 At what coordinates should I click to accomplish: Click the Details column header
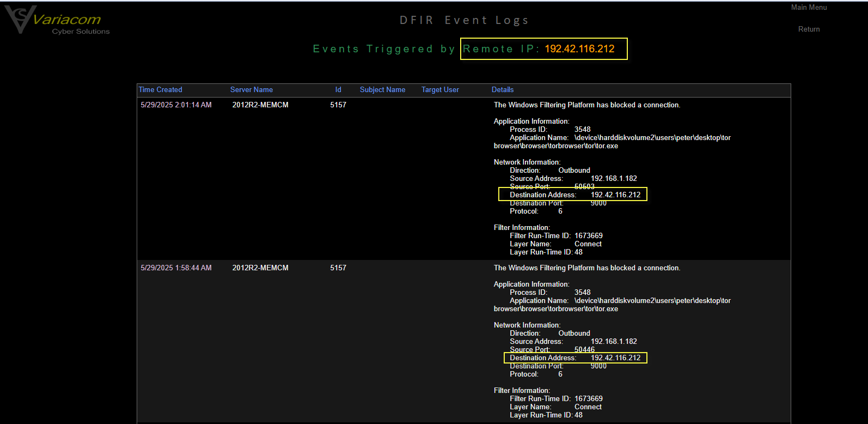point(503,90)
